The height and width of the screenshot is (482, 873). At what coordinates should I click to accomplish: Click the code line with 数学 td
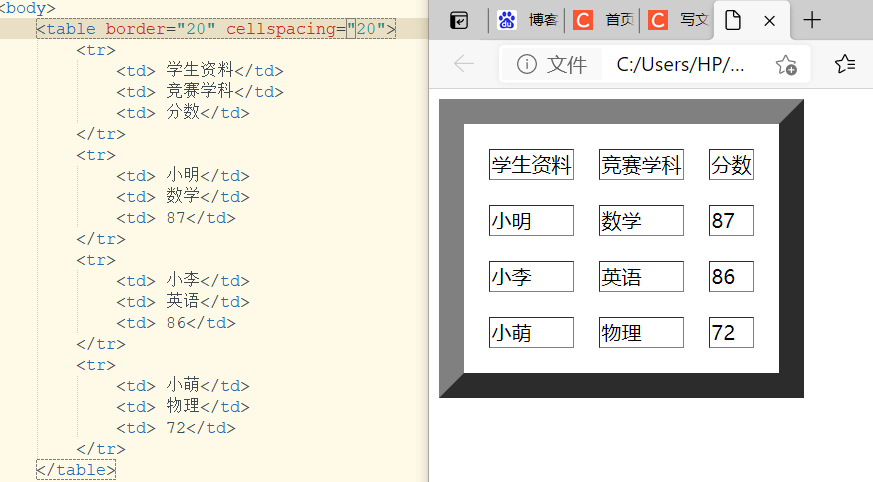pos(183,196)
